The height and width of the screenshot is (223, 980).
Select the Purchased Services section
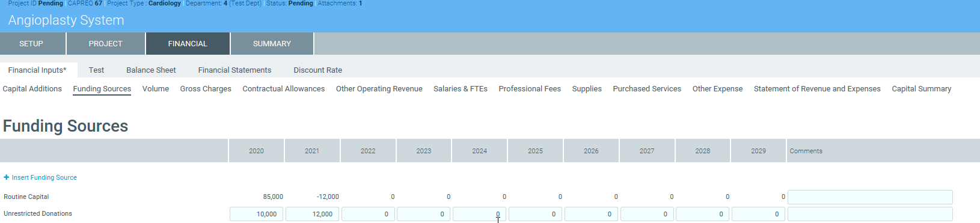click(x=647, y=89)
